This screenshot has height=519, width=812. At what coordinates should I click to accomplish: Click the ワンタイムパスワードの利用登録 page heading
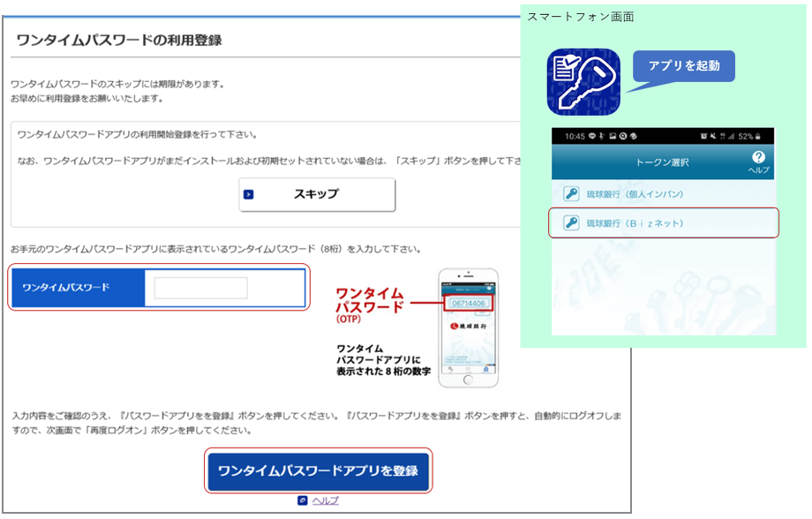(117, 41)
